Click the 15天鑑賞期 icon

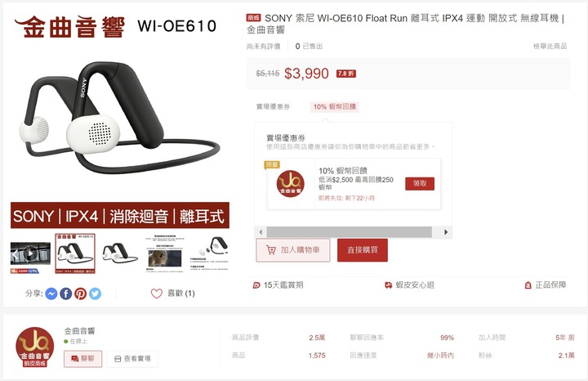(x=256, y=285)
